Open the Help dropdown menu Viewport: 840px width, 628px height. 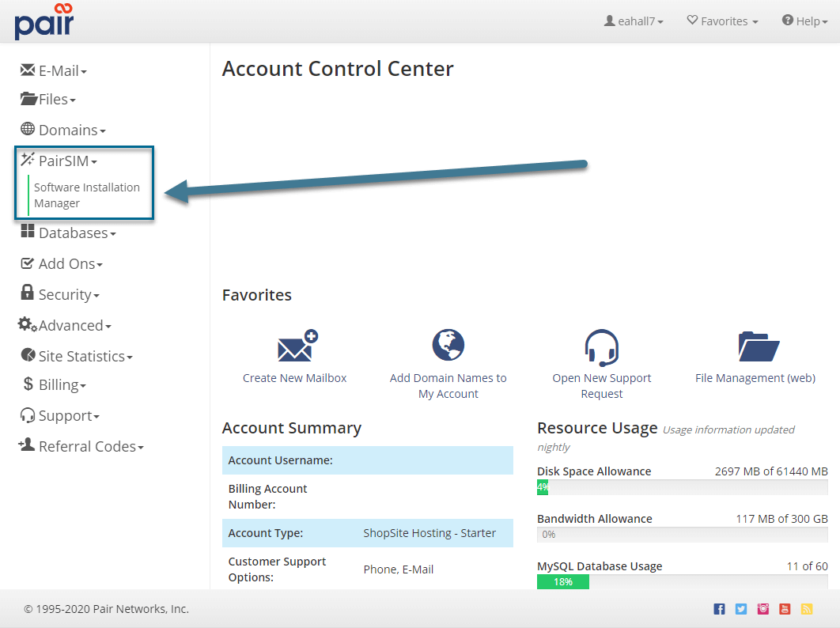[x=804, y=21]
